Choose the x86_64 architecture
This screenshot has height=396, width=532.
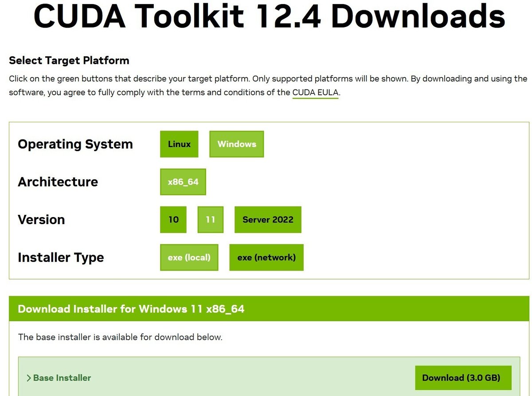click(183, 182)
